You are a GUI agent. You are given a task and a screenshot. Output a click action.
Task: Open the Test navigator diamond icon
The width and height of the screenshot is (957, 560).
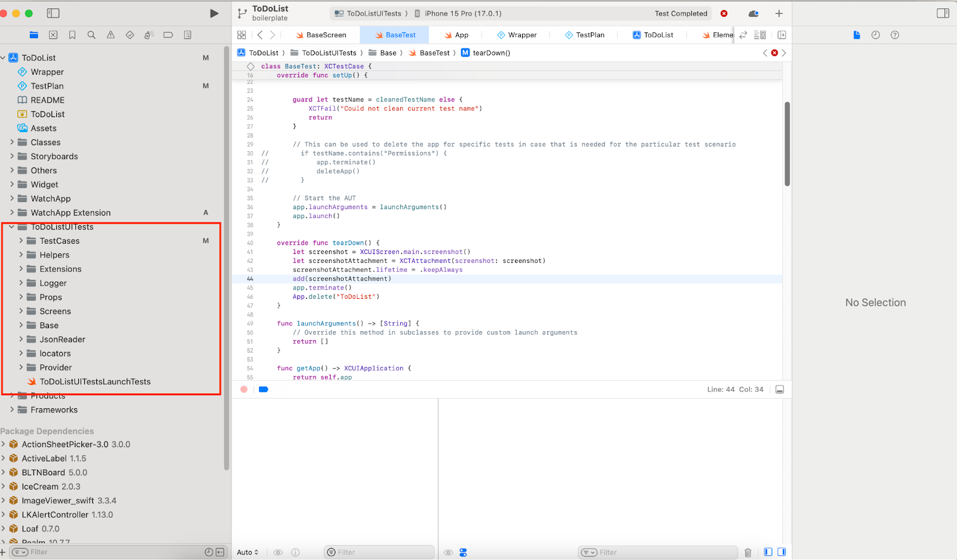pos(130,35)
